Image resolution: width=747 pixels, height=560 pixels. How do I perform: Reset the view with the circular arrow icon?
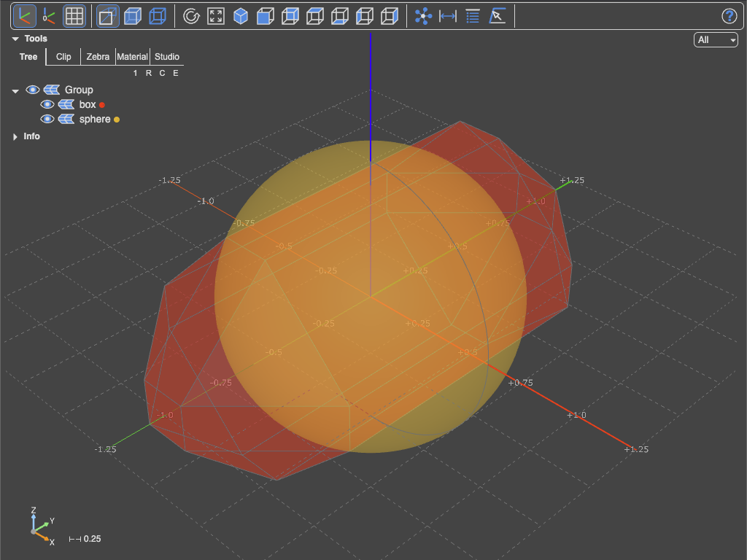coord(191,16)
